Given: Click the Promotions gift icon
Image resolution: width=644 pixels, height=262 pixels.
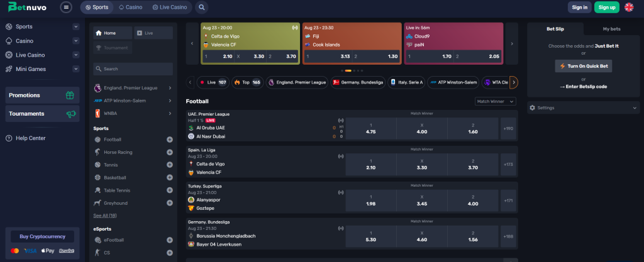Looking at the screenshot, I should (x=70, y=96).
